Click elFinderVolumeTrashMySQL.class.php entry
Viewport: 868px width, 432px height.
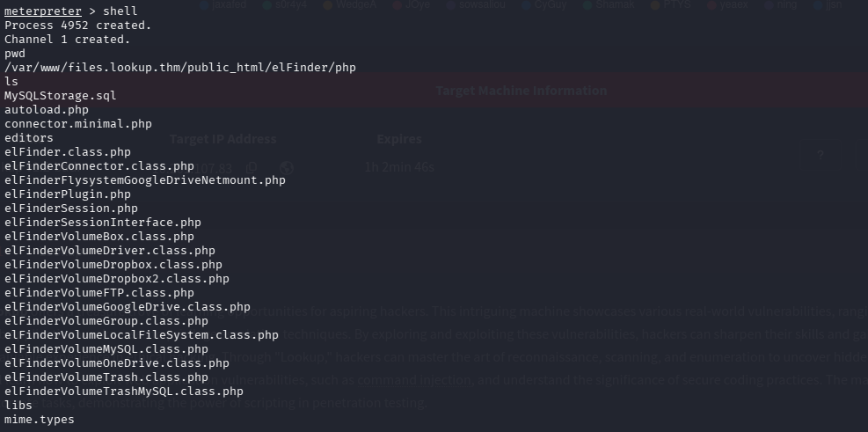click(x=124, y=392)
